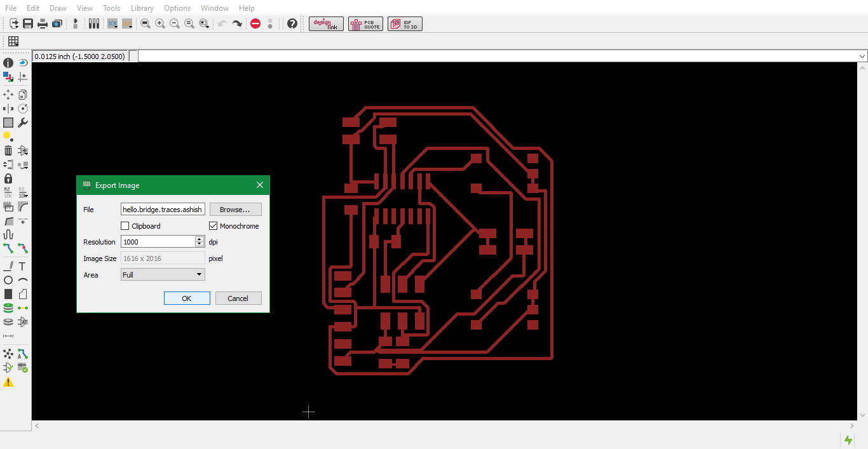Click the Redo arrow
Image resolution: width=868 pixels, height=449 pixels.
pyautogui.click(x=237, y=23)
